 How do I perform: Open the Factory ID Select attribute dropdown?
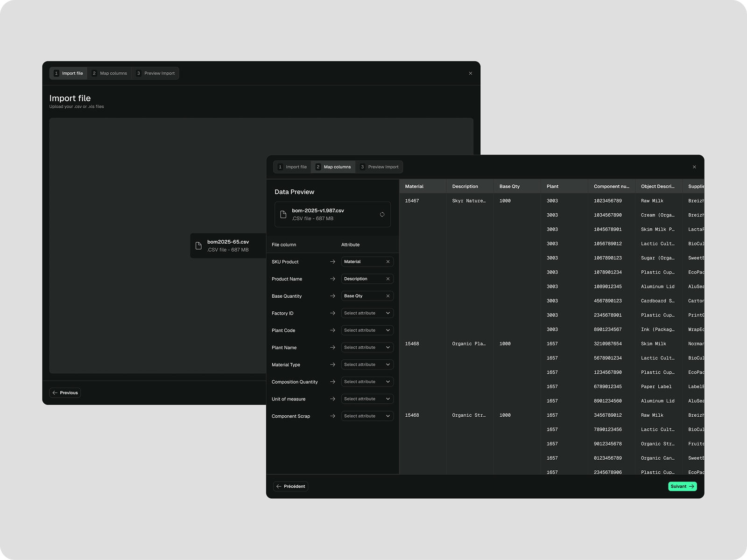point(367,313)
